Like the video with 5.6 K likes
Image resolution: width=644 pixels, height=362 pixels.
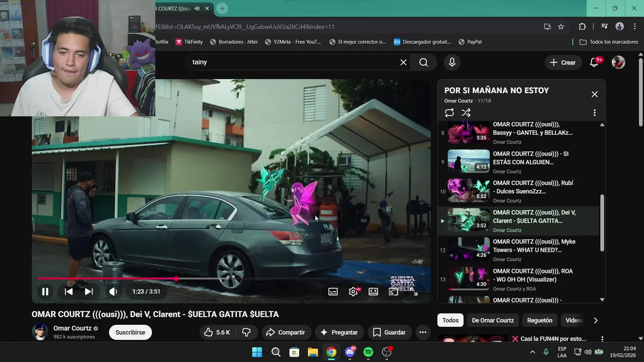[x=217, y=332]
